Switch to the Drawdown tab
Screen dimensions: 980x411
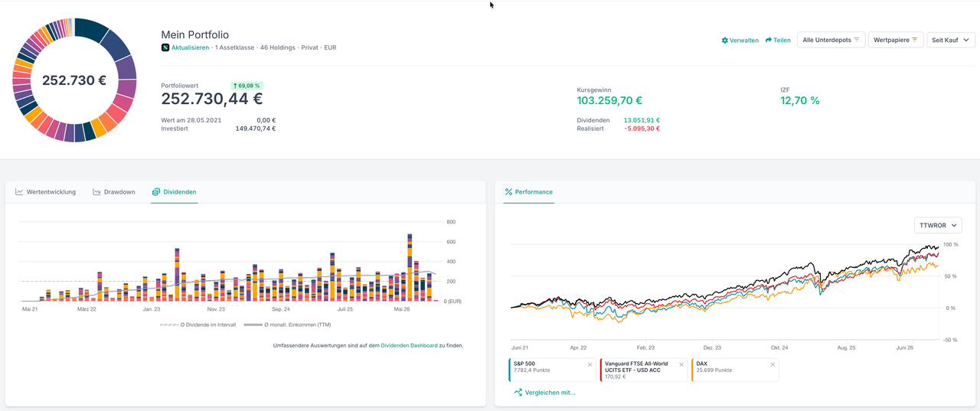click(x=113, y=192)
